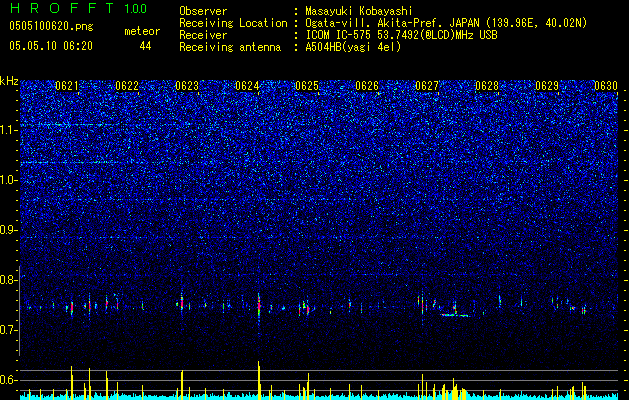Click the 0.9 frequency axis label
The height and width of the screenshot is (400, 629).
coord(8,229)
